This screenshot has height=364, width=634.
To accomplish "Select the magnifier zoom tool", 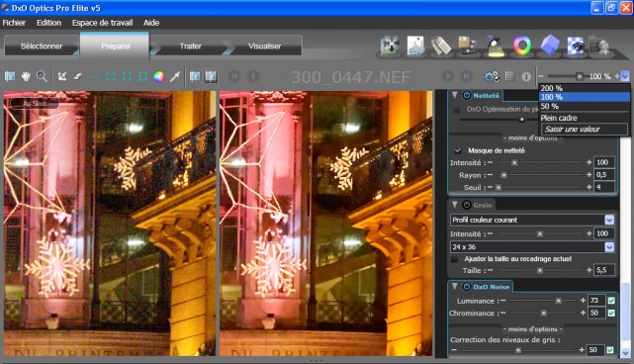I will (x=42, y=76).
